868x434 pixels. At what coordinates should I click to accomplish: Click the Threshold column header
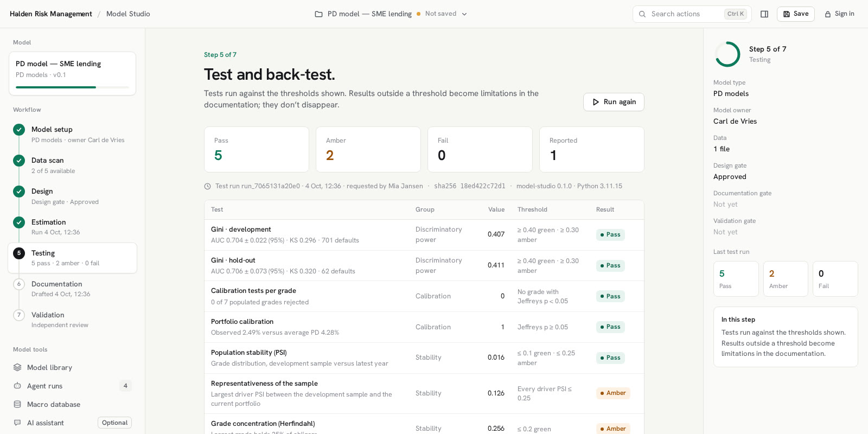(x=532, y=210)
